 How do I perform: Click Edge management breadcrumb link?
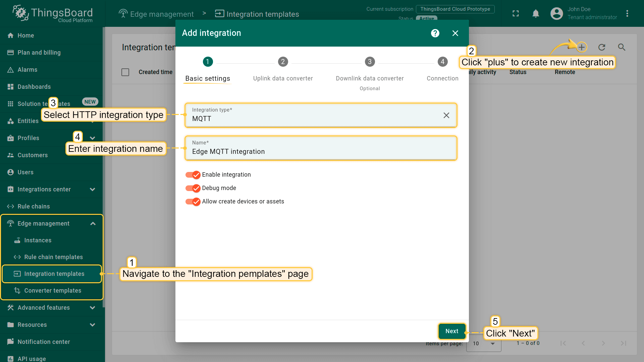(x=162, y=14)
